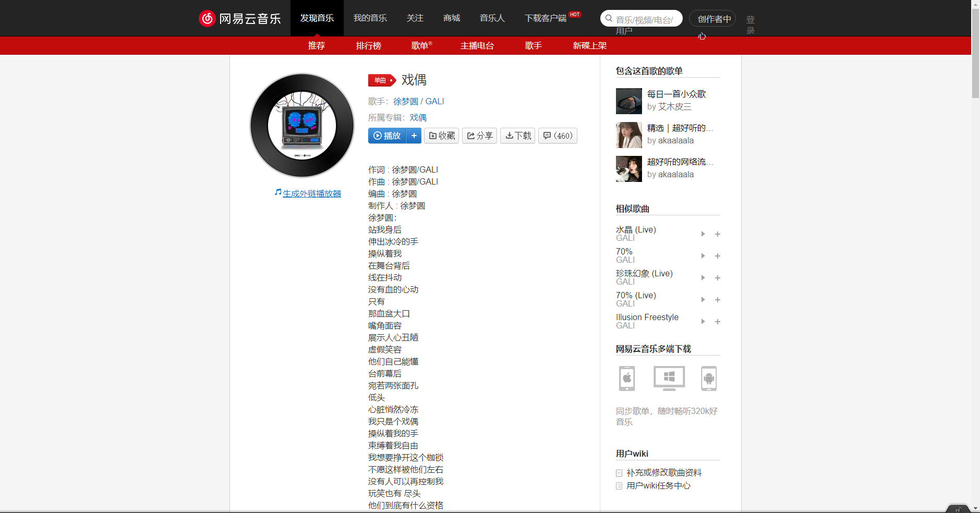Screen dimensions: 980x513
Task: Click the Windows PC download icon
Action: click(x=669, y=378)
